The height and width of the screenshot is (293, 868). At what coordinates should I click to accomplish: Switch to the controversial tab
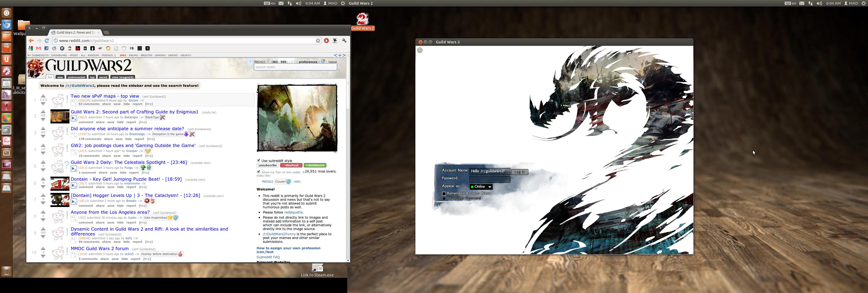point(76,77)
